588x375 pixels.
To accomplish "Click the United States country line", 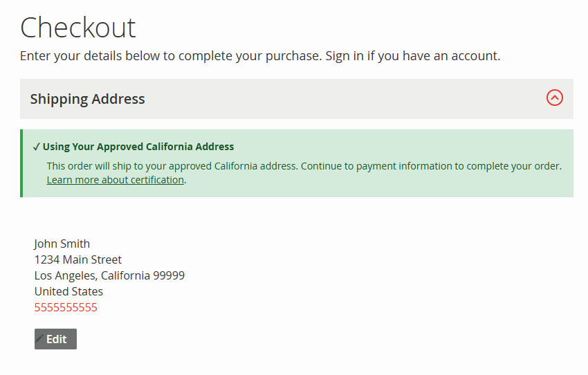I will pyautogui.click(x=68, y=291).
